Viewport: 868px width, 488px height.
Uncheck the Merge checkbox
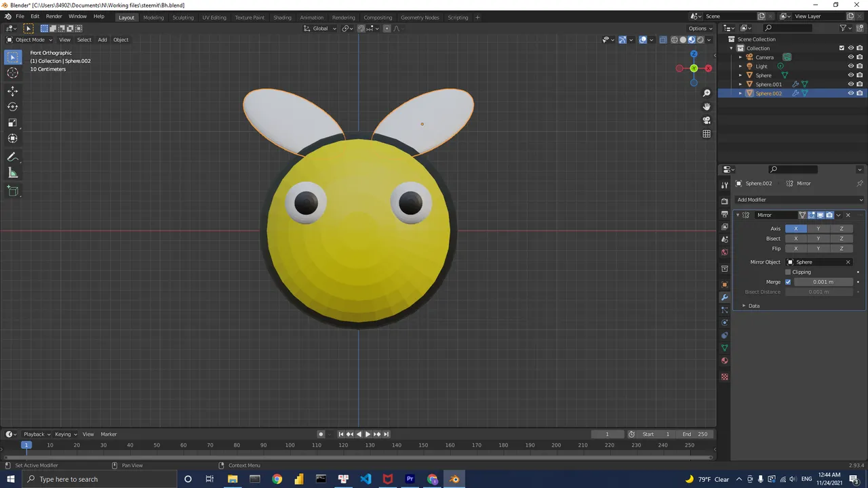[788, 282]
